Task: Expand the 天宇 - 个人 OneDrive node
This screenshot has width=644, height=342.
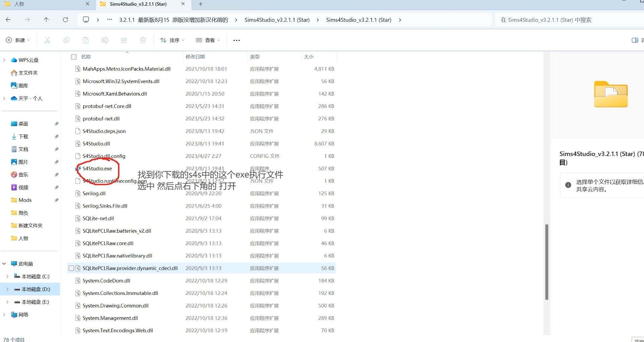Action: pyautogui.click(x=4, y=98)
